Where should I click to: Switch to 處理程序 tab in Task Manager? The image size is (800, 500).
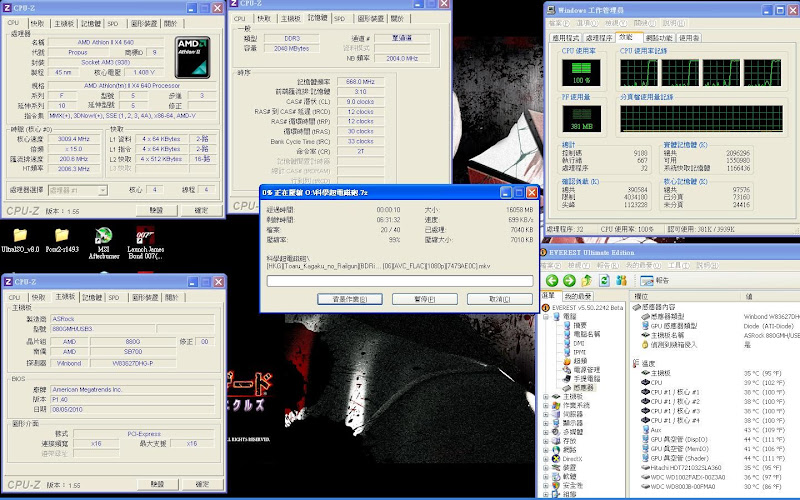(x=599, y=38)
